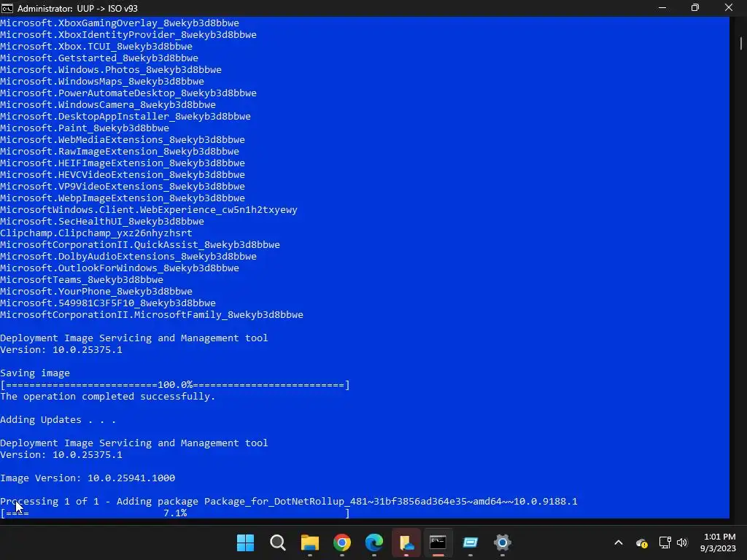Click the MicrosoftTeams_8wekyb3d8bbwe line
This screenshot has width=747, height=560.
pyautogui.click(x=82, y=279)
